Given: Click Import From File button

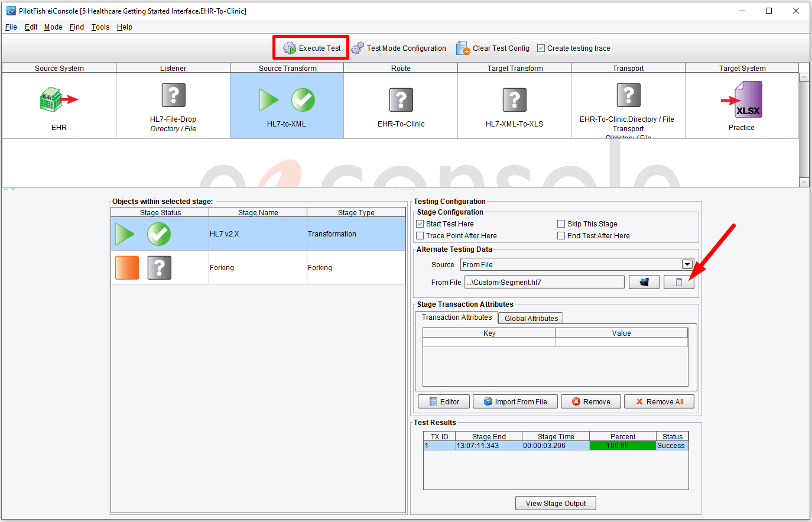Looking at the screenshot, I should click(x=515, y=401).
